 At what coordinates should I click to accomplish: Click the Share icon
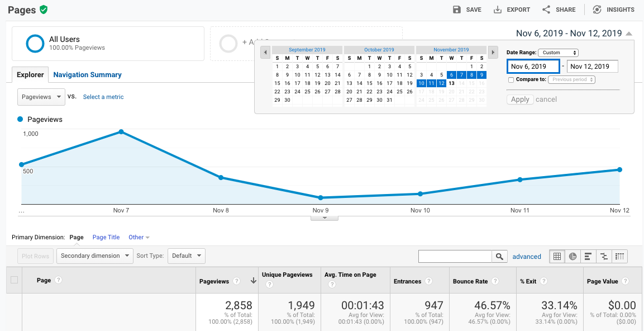pos(546,10)
